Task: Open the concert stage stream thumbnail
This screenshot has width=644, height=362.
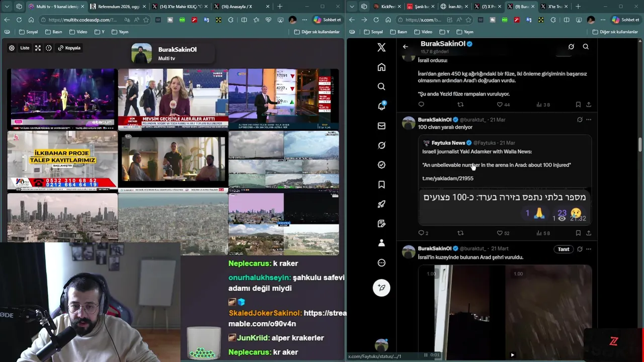Action: pyautogui.click(x=62, y=99)
